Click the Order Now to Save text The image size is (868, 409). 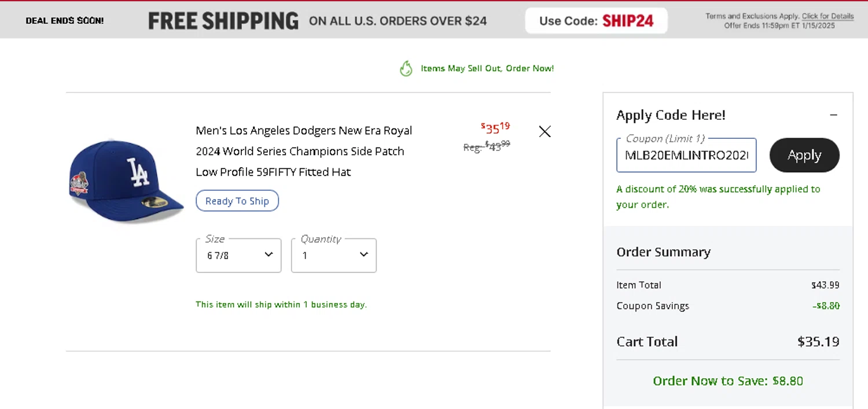[x=727, y=381]
